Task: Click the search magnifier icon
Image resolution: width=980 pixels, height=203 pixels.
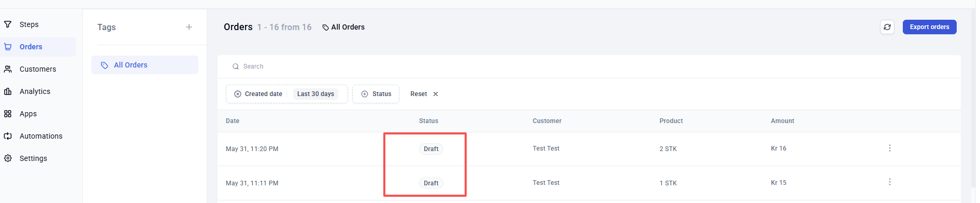Action: [236, 66]
